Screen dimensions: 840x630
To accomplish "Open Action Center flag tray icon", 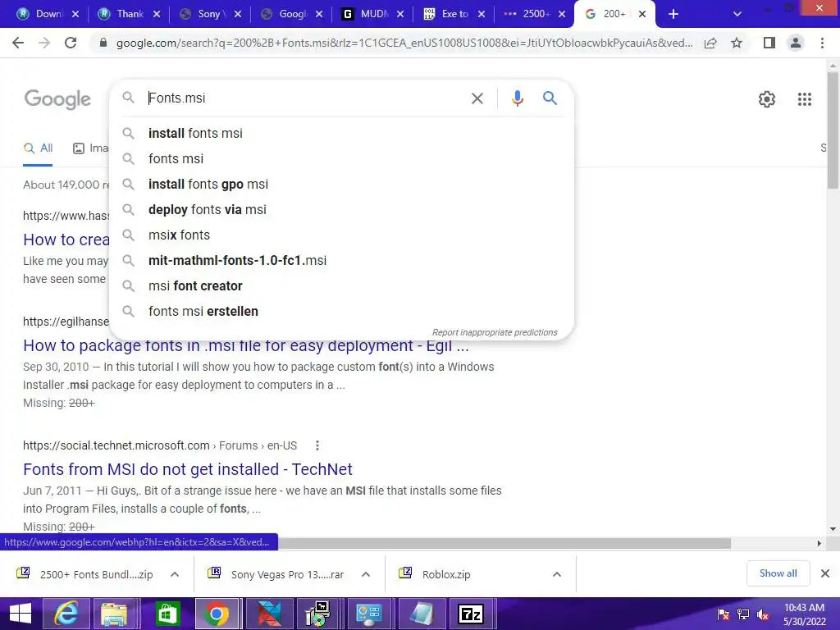I will (724, 614).
